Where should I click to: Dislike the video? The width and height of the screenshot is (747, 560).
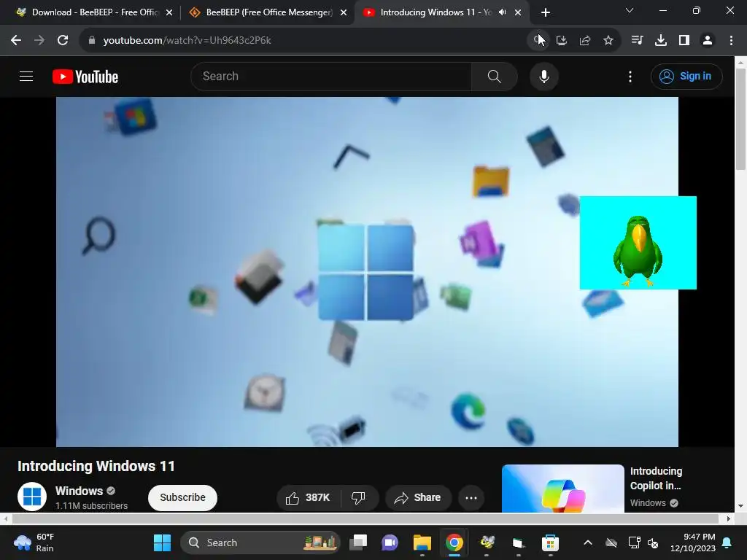click(x=359, y=497)
